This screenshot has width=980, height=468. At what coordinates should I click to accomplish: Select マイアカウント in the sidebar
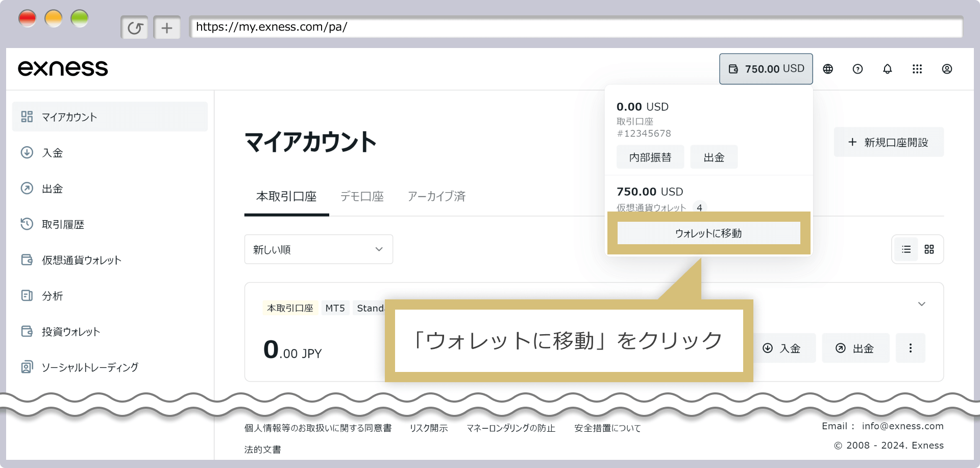110,116
